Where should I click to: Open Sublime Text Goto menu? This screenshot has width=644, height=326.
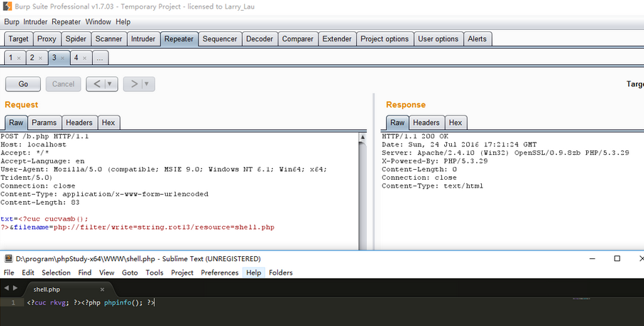[130, 272]
